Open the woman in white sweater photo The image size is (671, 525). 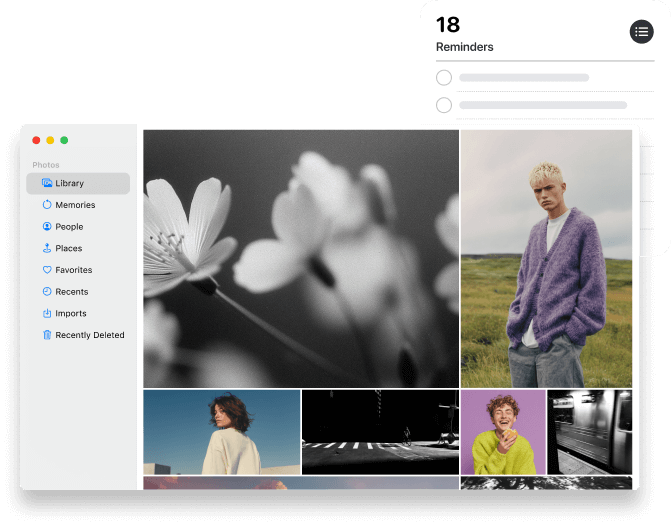point(221,432)
